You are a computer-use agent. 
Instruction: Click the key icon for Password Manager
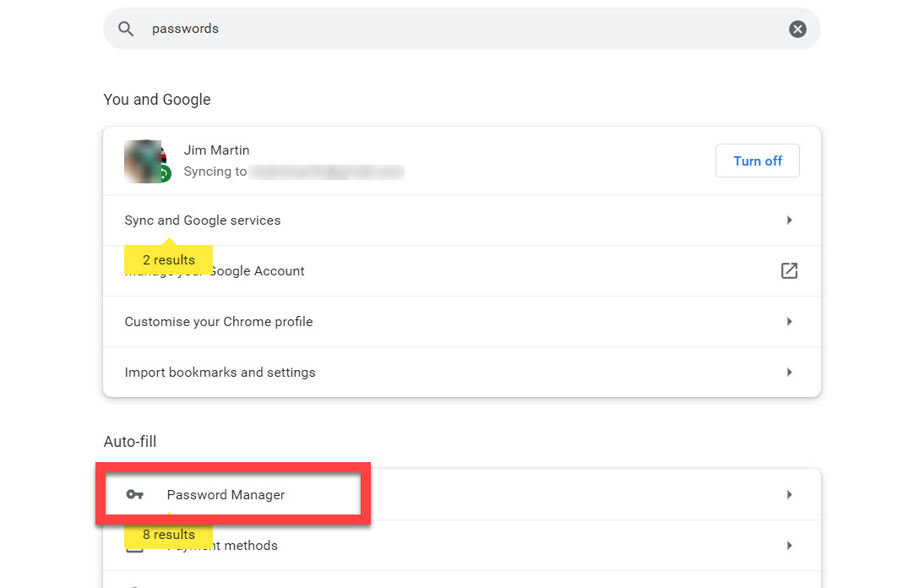tap(134, 495)
